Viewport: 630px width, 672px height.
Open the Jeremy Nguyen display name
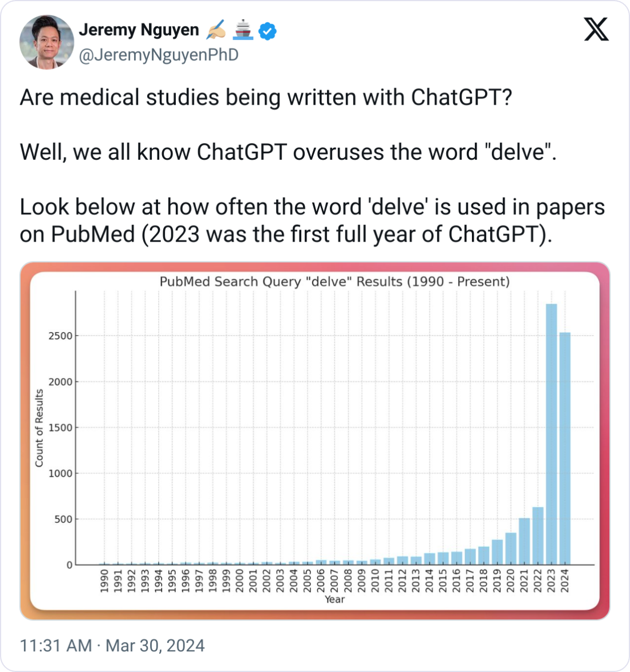(x=139, y=30)
